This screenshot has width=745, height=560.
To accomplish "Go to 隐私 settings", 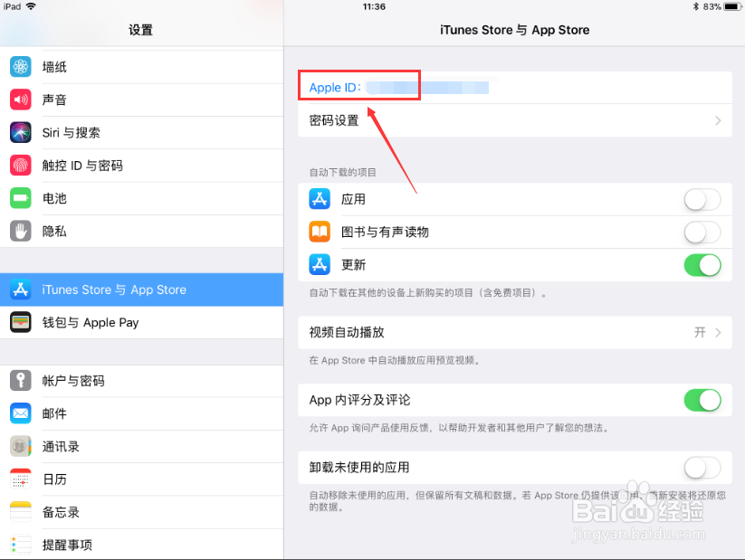I will [x=141, y=231].
